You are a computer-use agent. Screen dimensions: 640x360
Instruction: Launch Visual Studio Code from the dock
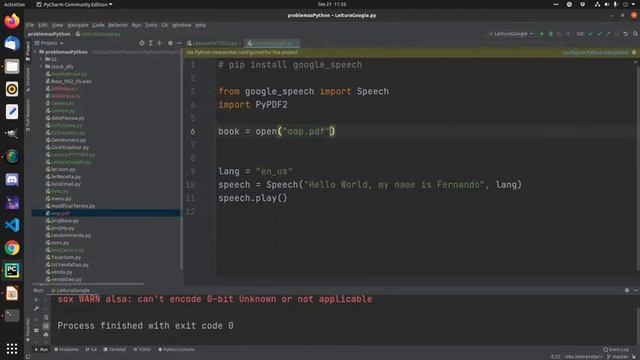coord(12,225)
